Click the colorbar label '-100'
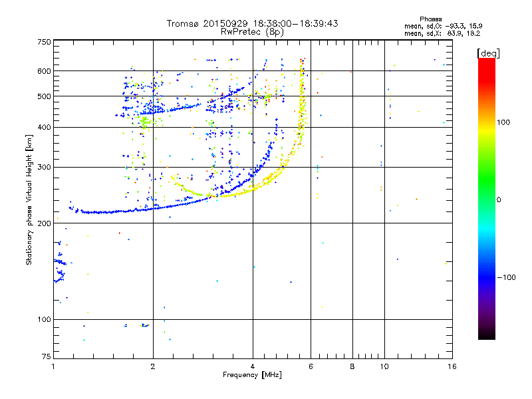This screenshot has height=399, width=532. pyautogui.click(x=507, y=277)
